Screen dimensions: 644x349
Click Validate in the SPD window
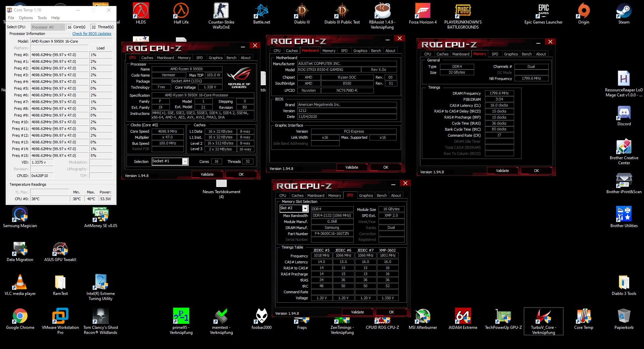[x=357, y=312]
